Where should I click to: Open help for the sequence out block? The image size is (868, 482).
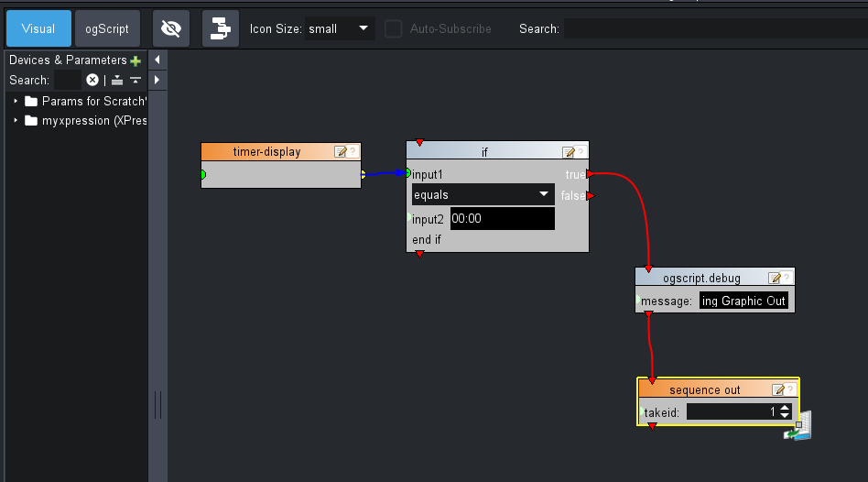(x=790, y=390)
